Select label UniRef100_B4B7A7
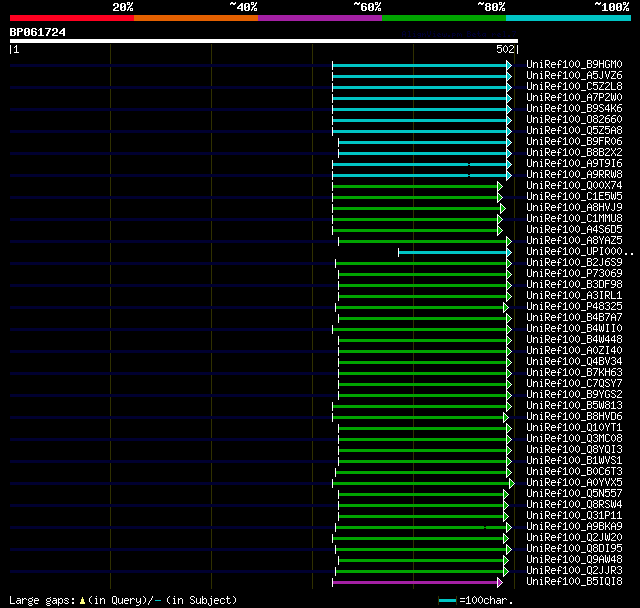Viewport: 640px width, 608px height. pos(574,318)
